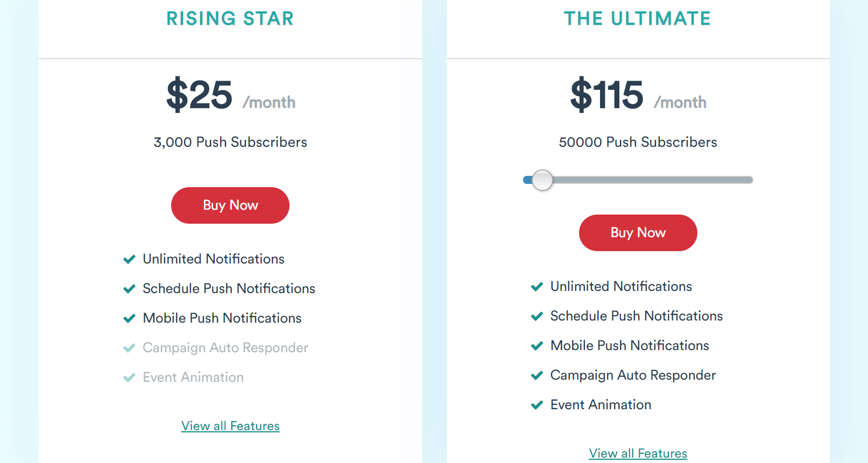Click the 50000 Push Subscribers label

click(637, 142)
